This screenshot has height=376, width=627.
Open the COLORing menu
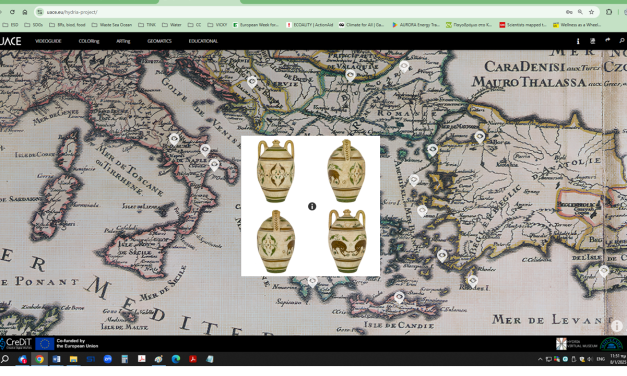[89, 41]
